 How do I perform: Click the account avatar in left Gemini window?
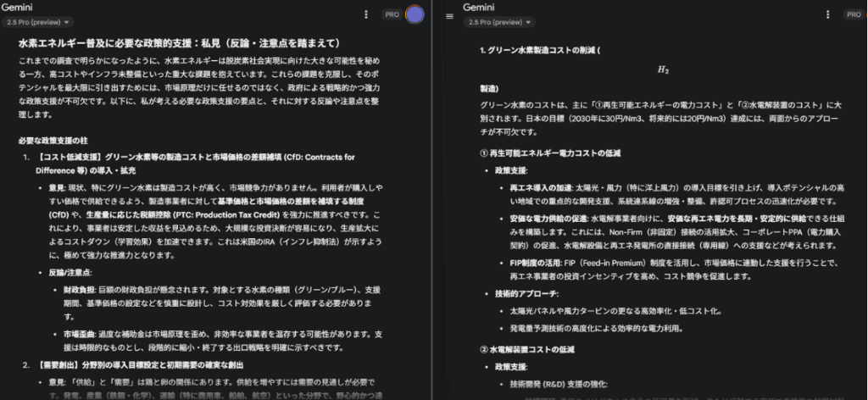pyautogui.click(x=415, y=14)
